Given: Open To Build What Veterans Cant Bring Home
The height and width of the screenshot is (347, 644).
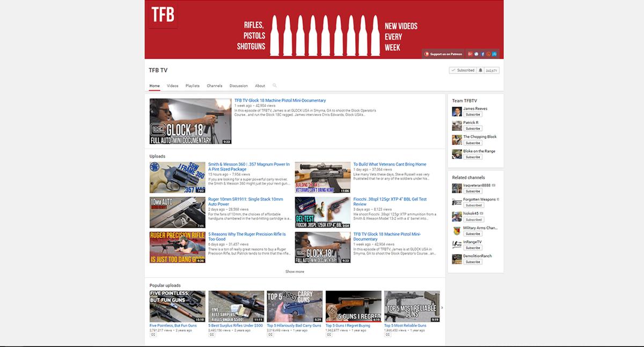Looking at the screenshot, I should pos(390,164).
